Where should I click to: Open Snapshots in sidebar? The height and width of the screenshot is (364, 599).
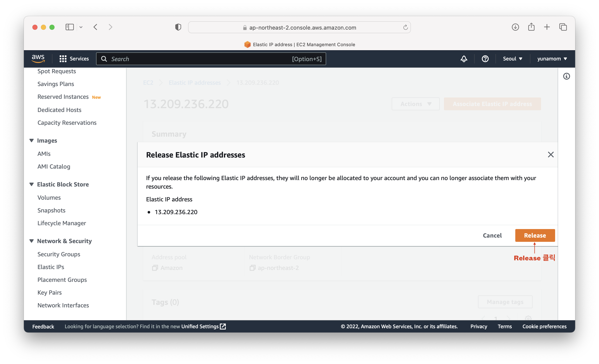pos(51,210)
